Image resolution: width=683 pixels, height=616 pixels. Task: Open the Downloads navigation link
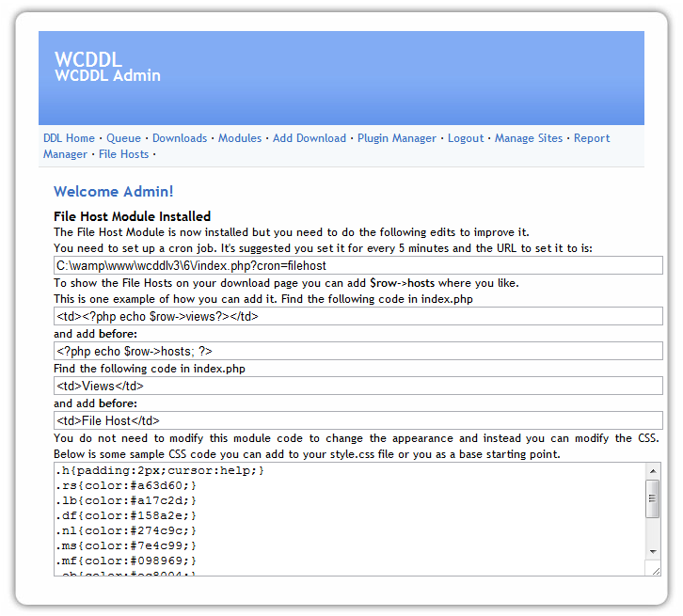180,138
